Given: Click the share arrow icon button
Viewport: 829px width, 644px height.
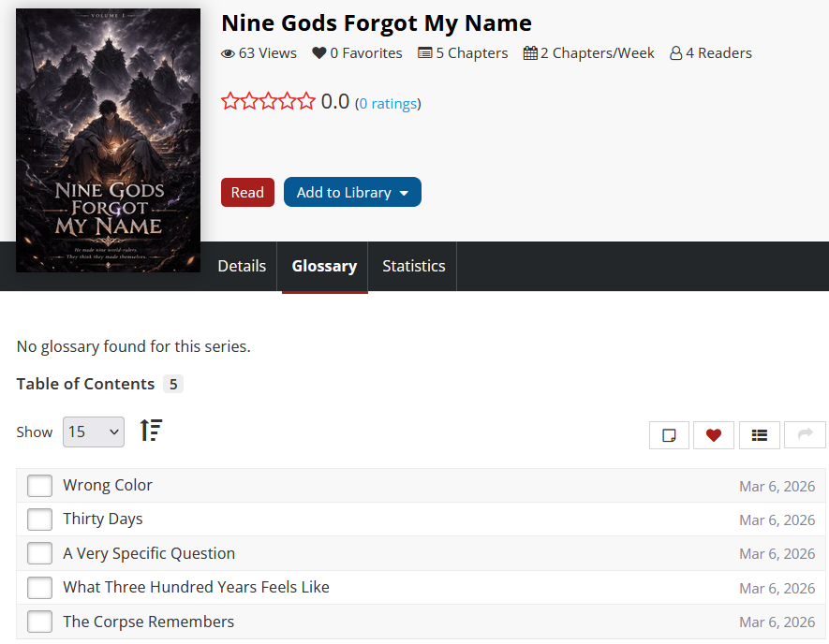Looking at the screenshot, I should pyautogui.click(x=805, y=435).
